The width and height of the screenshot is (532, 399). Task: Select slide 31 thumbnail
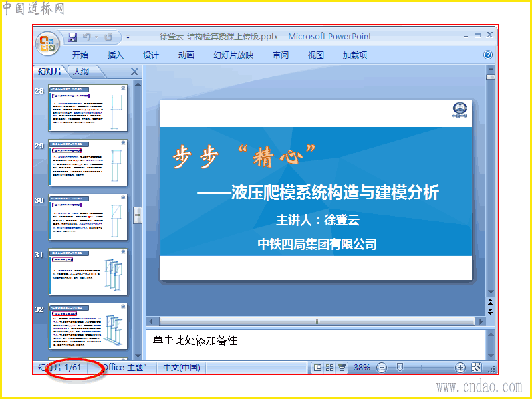(x=88, y=272)
